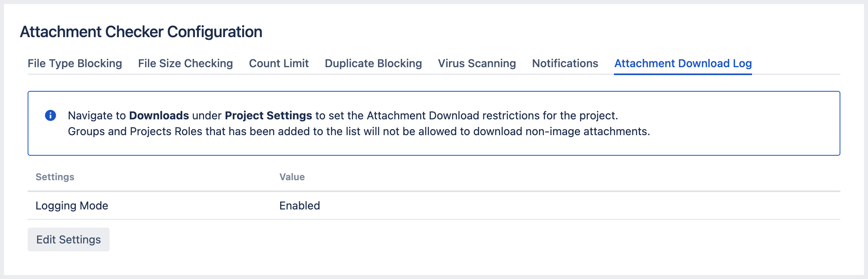868x279 pixels.
Task: Click the Logging Mode row label
Action: coord(72,205)
